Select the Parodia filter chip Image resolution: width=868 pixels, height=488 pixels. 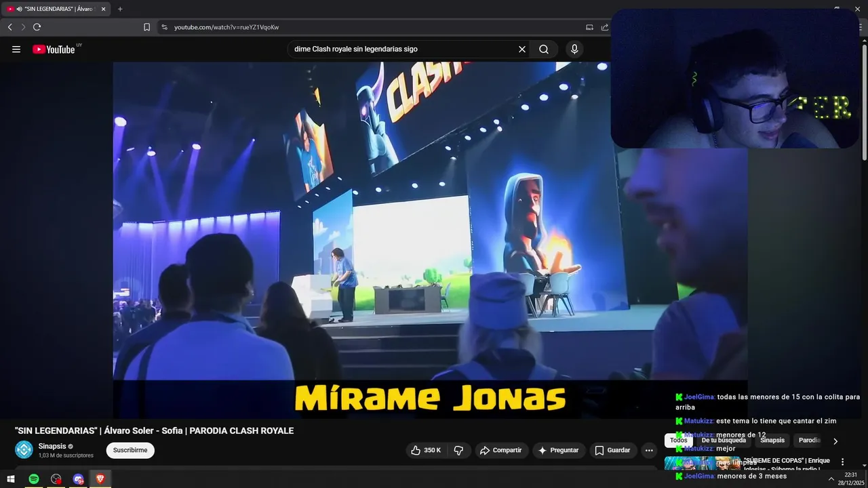coord(810,441)
